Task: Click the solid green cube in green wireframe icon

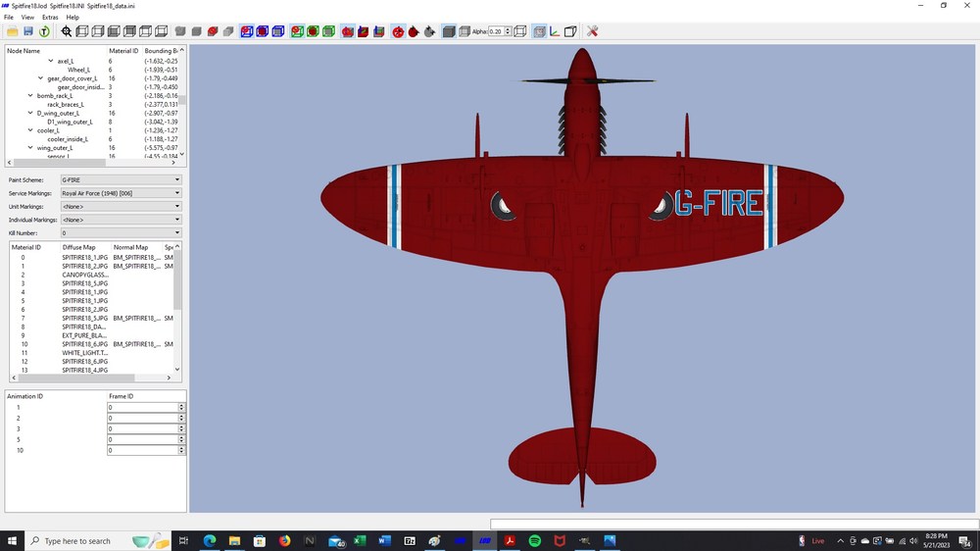Action: 328,31
